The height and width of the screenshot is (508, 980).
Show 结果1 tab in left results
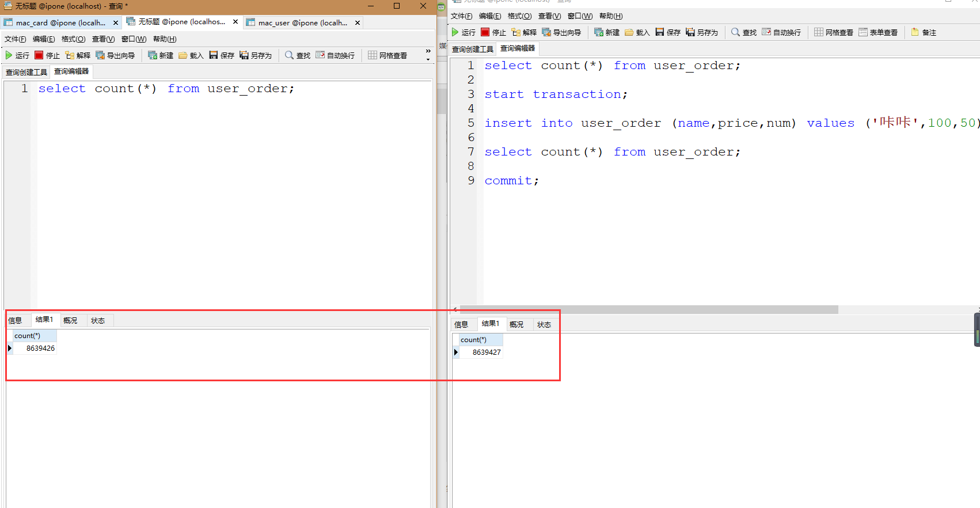(44, 320)
